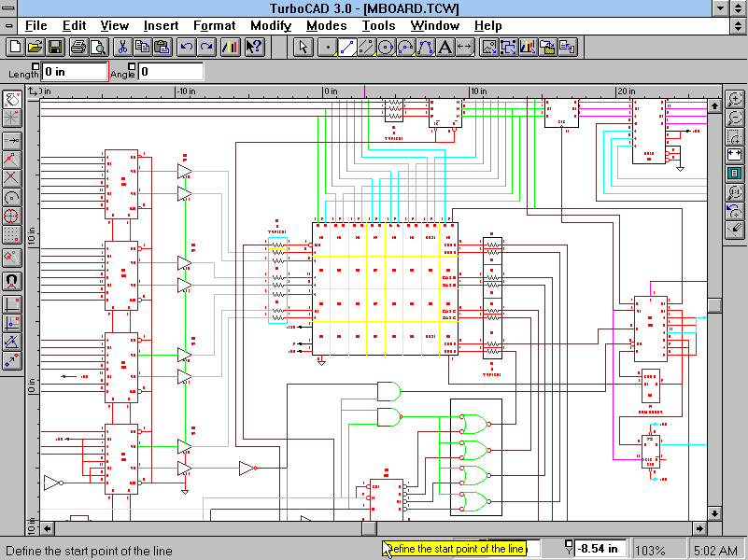The width and height of the screenshot is (748, 560).
Task: Click the Zoom In tool on right toolbar
Action: [x=736, y=100]
